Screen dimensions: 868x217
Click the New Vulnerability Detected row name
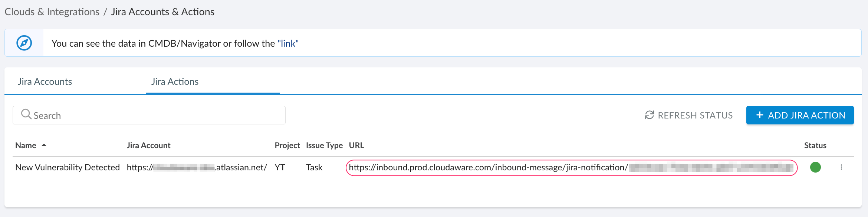coord(67,167)
